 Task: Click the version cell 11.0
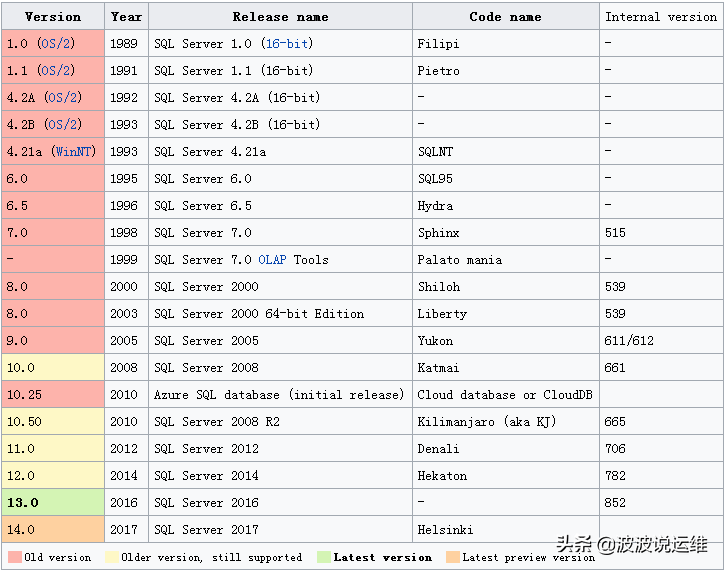(x=53, y=449)
